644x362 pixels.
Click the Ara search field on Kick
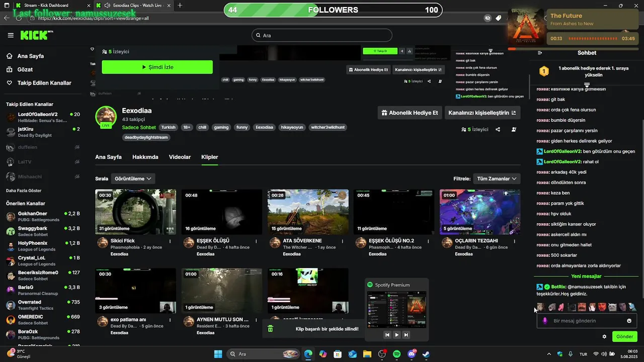[322, 35]
